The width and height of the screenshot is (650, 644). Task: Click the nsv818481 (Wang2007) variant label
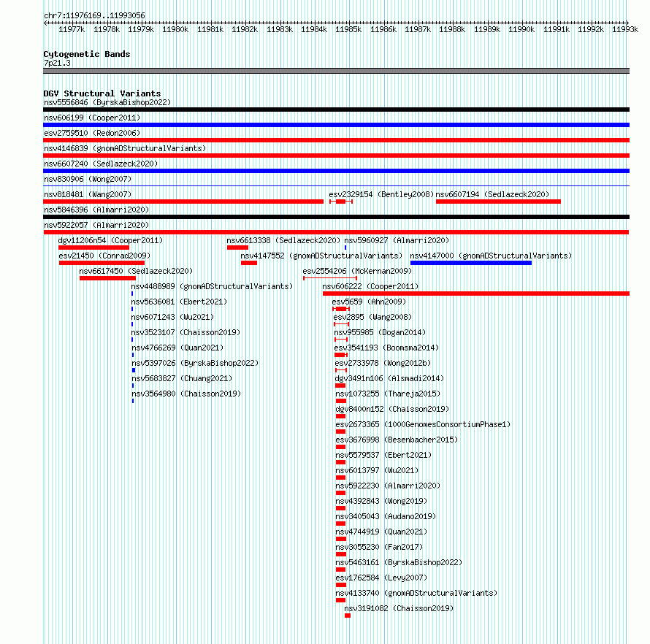click(x=88, y=194)
